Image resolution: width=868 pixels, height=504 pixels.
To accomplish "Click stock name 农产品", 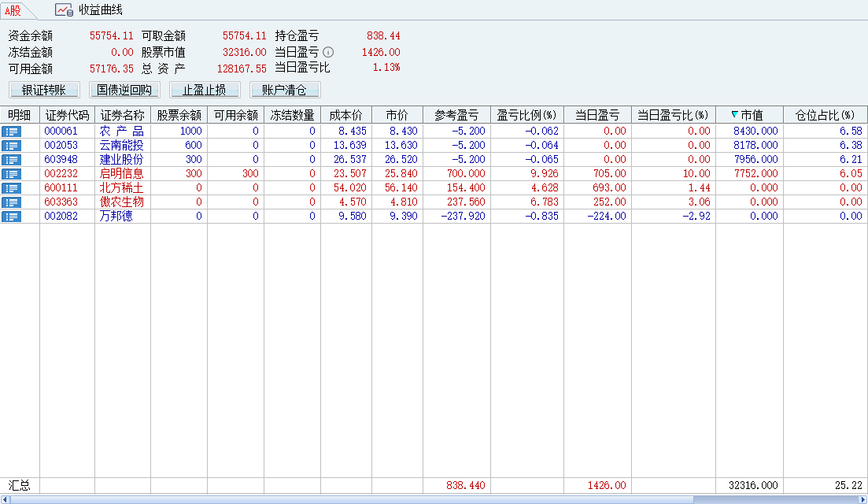I will (121, 132).
